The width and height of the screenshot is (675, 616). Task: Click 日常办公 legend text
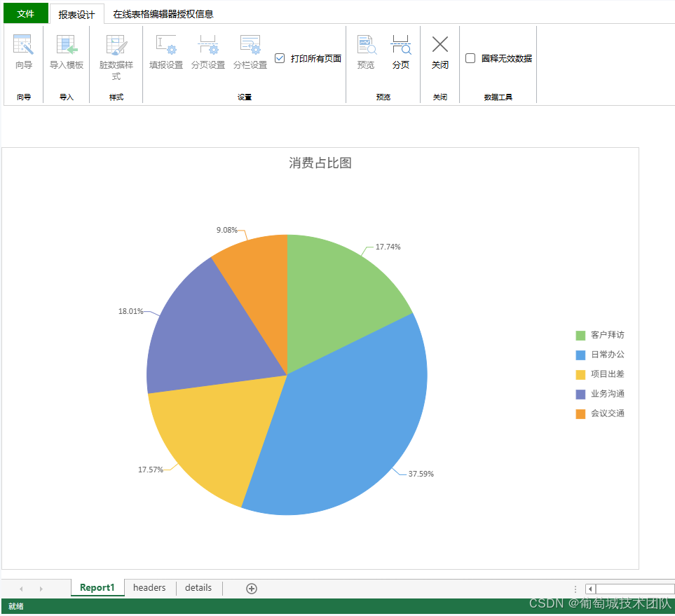[x=608, y=355]
